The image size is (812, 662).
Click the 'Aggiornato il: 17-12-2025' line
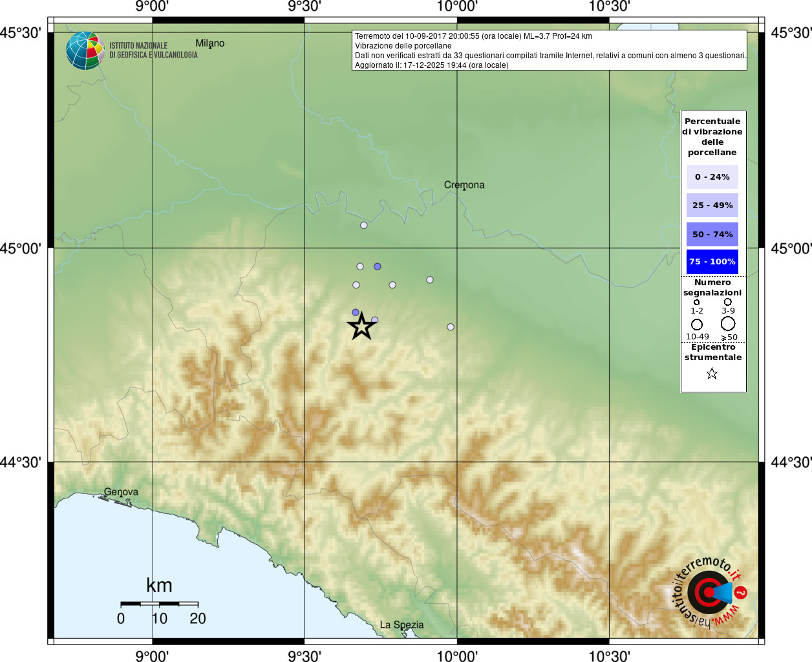(x=432, y=65)
